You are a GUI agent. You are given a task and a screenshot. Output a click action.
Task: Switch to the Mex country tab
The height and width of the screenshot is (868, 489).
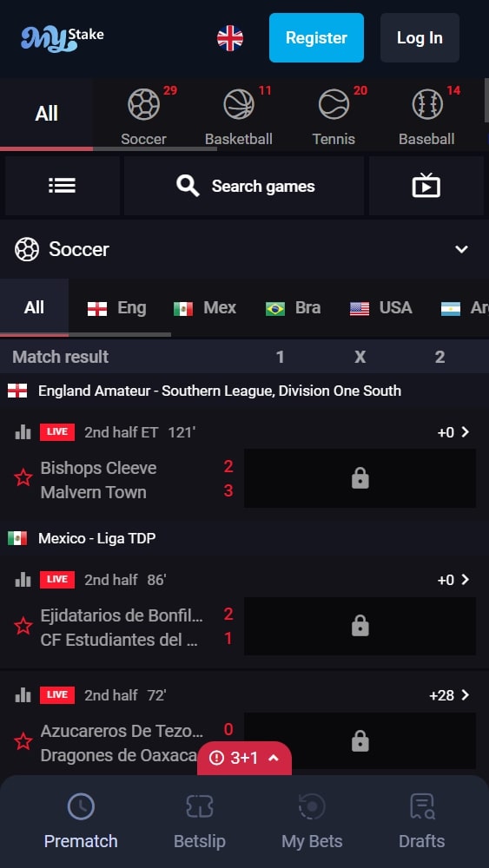click(x=205, y=308)
